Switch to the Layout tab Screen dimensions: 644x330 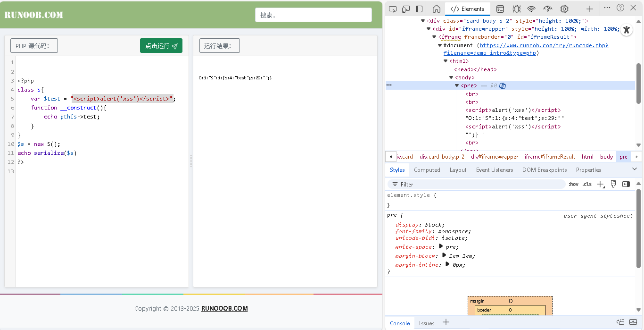tap(458, 170)
